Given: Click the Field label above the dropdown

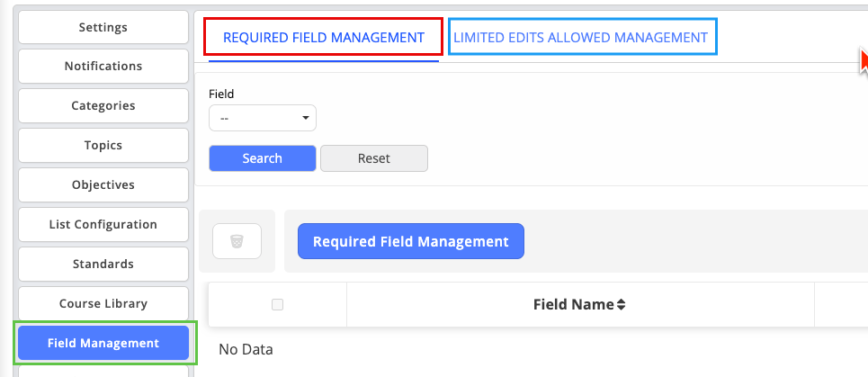Looking at the screenshot, I should coord(221,94).
